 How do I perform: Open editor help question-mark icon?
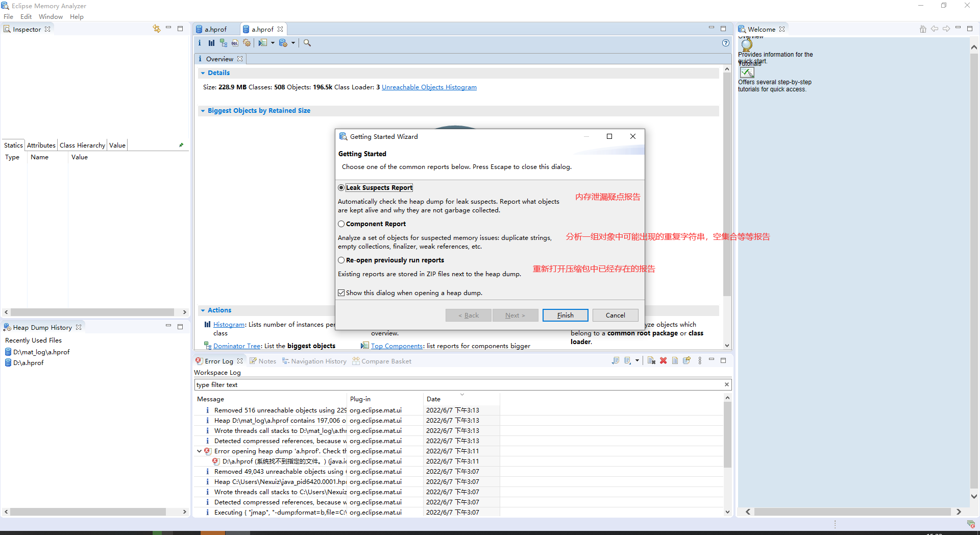pyautogui.click(x=726, y=43)
